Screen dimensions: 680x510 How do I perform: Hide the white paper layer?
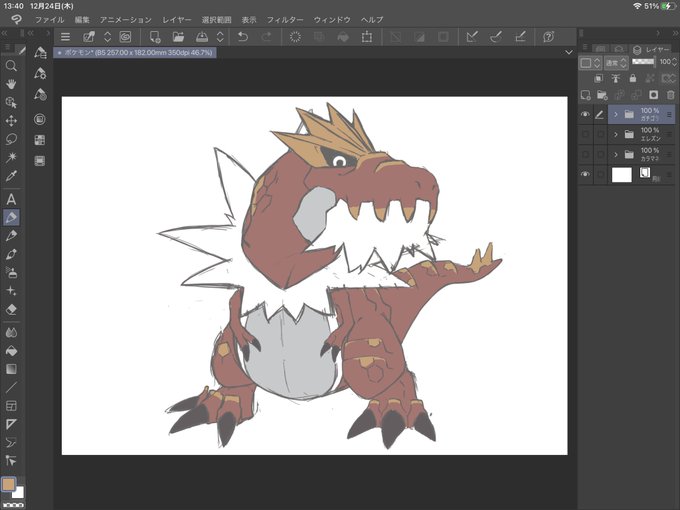click(586, 174)
